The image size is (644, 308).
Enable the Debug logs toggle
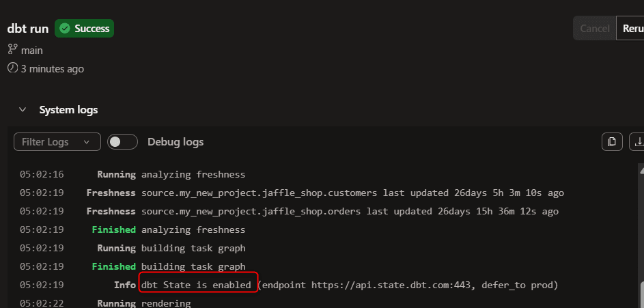click(122, 142)
